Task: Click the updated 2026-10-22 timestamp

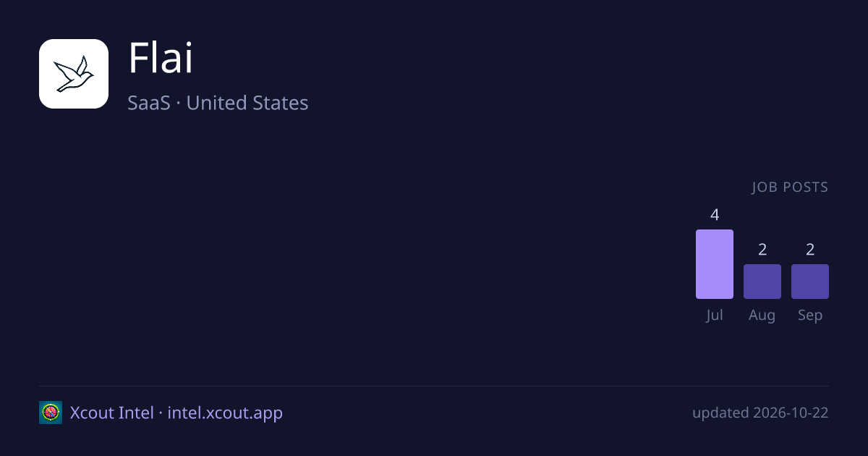Action: 760,413
